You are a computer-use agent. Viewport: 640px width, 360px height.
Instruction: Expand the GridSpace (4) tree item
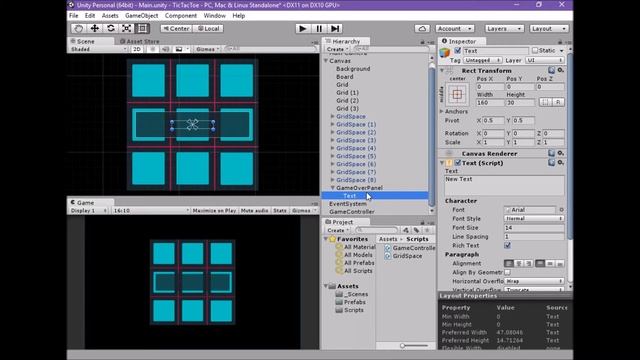coord(333,148)
